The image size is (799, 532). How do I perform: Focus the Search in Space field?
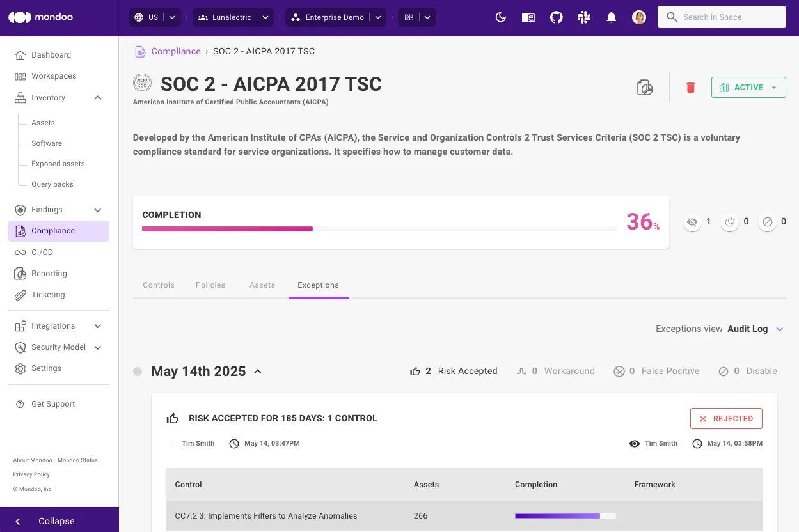pos(722,17)
